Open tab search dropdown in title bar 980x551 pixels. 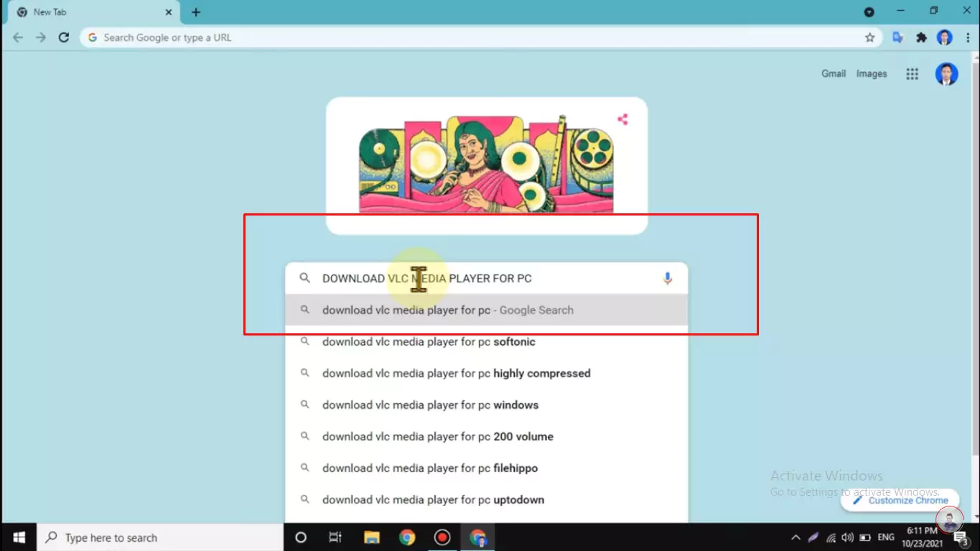(x=869, y=12)
